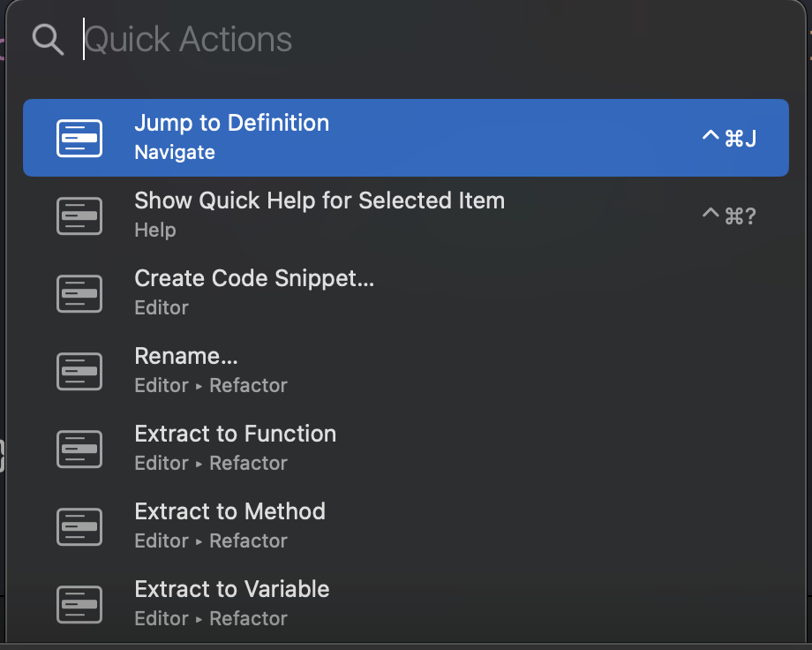
Task: Choose Extract to Method action
Action: pyautogui.click(x=405, y=526)
